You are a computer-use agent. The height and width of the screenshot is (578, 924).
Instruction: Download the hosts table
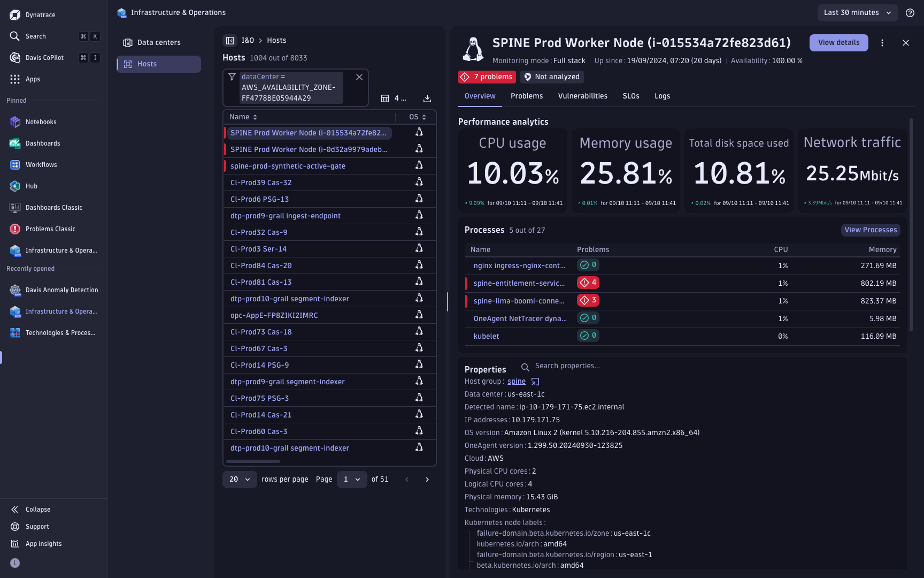click(427, 98)
